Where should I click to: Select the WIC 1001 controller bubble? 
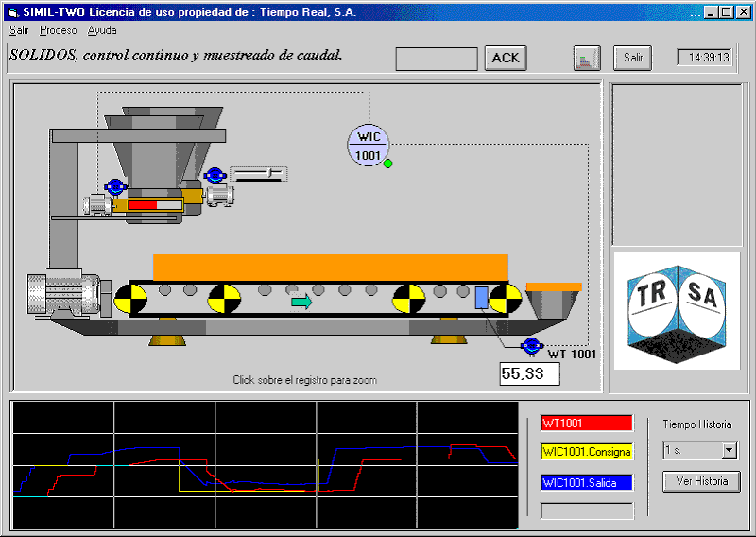coord(368,146)
